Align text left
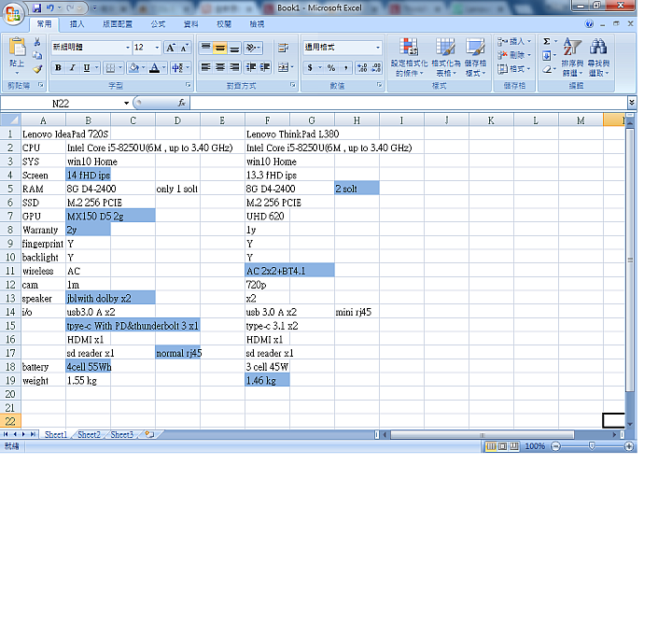This screenshot has width=672, height=633. point(205,67)
